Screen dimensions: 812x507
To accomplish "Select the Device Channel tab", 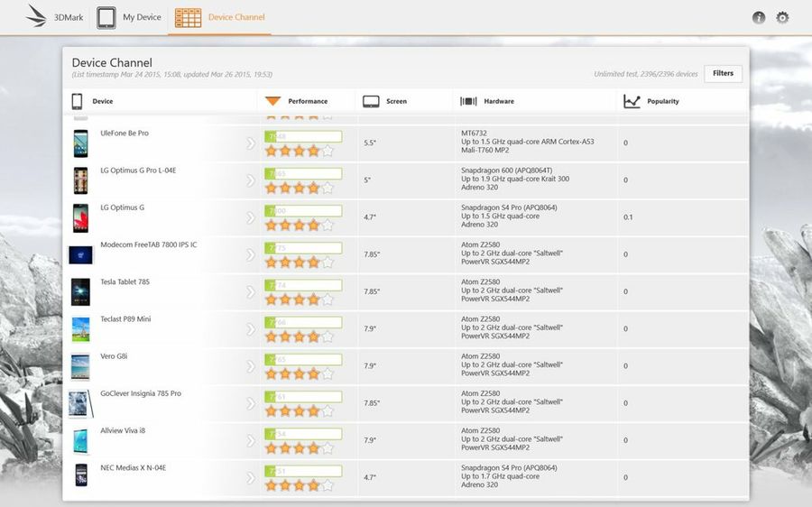I will [x=236, y=17].
